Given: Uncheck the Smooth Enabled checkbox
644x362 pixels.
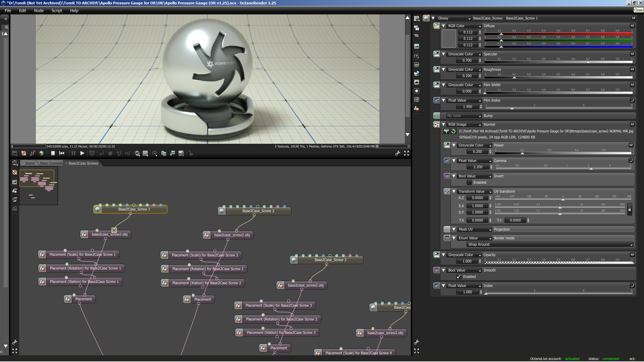Looking at the screenshot, I should pos(459,277).
